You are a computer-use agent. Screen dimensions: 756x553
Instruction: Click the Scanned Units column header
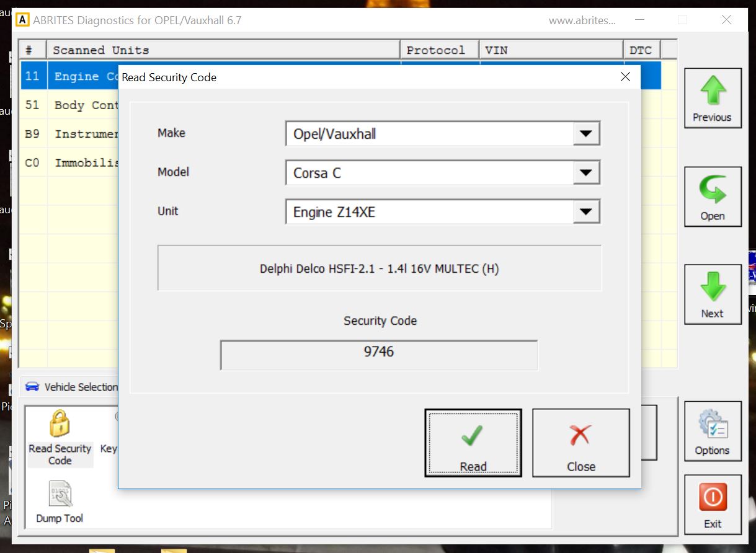tap(224, 50)
